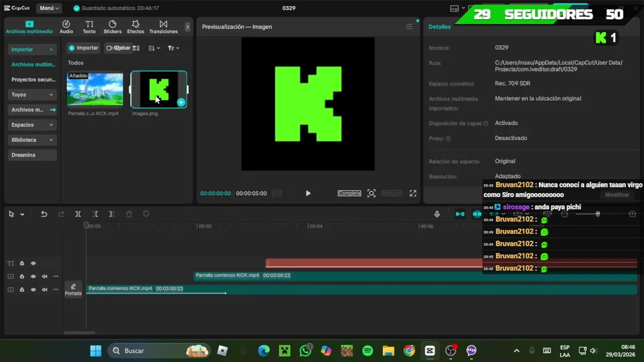Image resolution: width=644 pixels, height=362 pixels.
Task: Enter fullscreen preview
Action: (x=413, y=193)
